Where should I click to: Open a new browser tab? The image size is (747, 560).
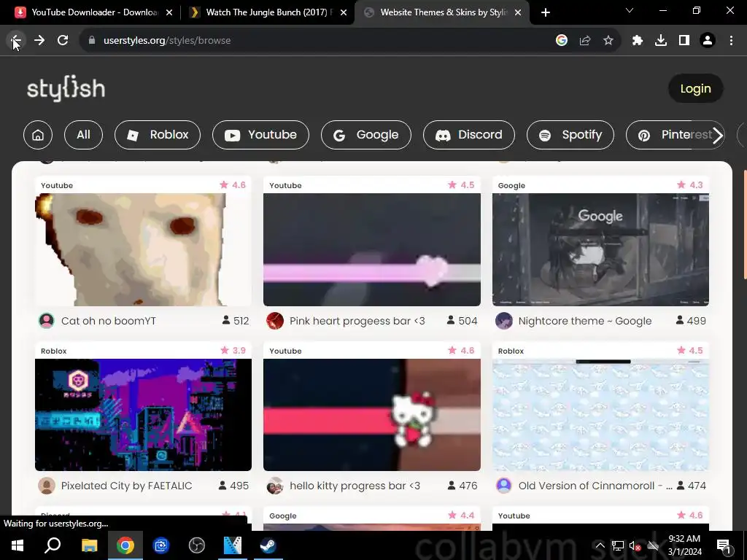pos(546,12)
